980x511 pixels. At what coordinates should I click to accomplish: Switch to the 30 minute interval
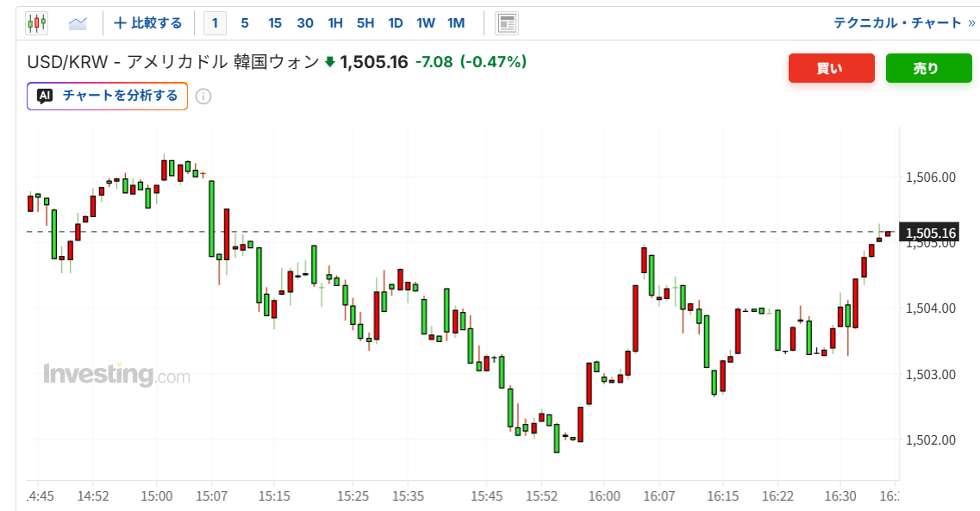(305, 23)
